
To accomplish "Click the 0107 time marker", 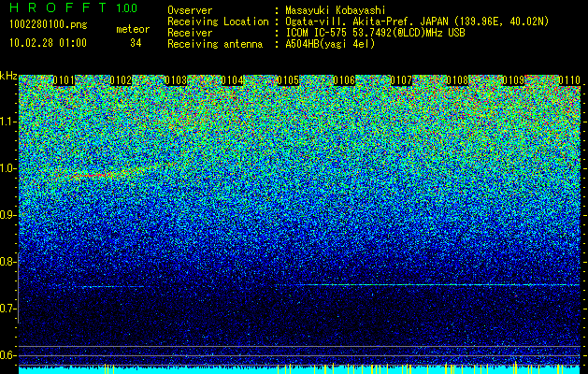I will (x=401, y=80).
